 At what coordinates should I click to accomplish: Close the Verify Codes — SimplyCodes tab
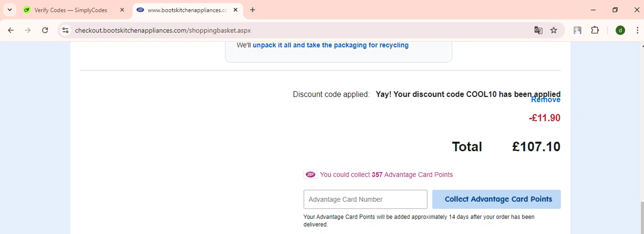point(122,10)
